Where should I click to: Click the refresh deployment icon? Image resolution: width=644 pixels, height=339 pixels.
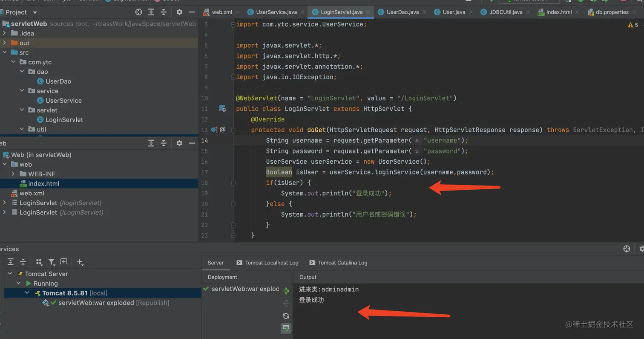tap(286, 316)
